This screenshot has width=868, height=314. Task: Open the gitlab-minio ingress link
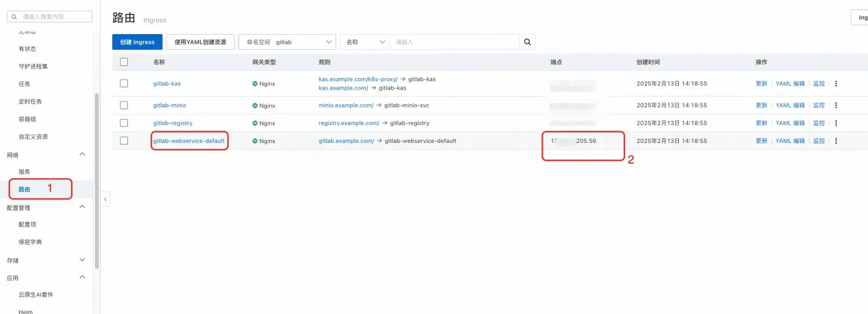(170, 105)
